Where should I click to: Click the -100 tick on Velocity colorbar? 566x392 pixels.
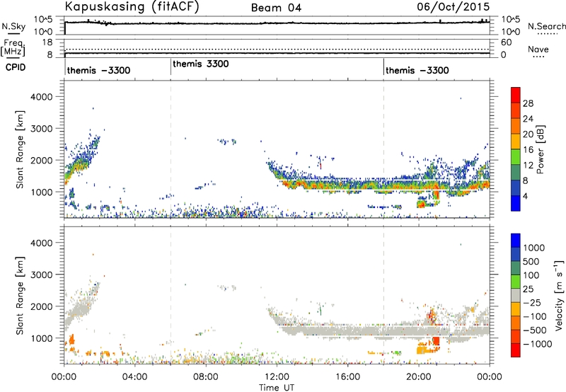click(535, 316)
